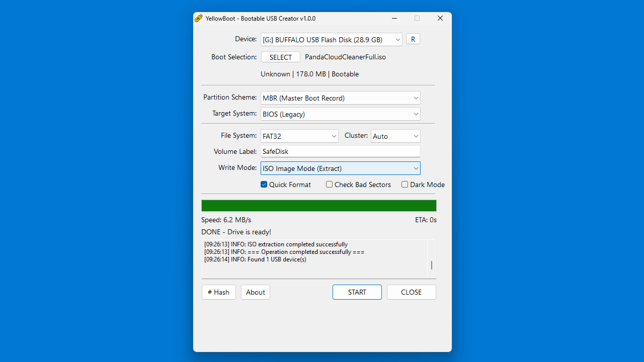Click the YellowBoot app icon in title bar
The image size is (644, 362).
[199, 19]
